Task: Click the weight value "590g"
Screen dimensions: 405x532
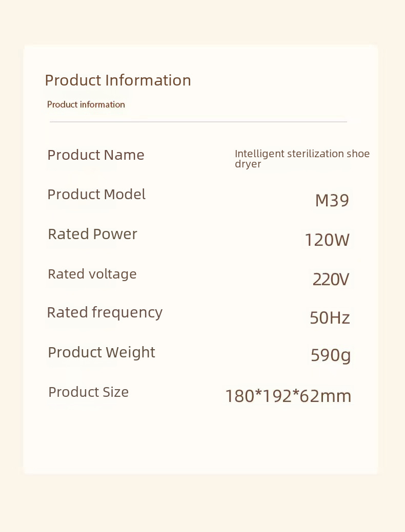Action: pos(331,355)
